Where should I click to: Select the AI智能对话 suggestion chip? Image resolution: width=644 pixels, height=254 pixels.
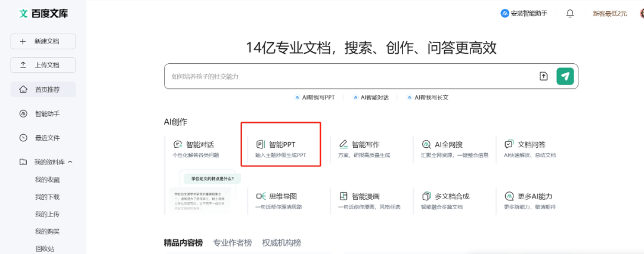pos(370,97)
